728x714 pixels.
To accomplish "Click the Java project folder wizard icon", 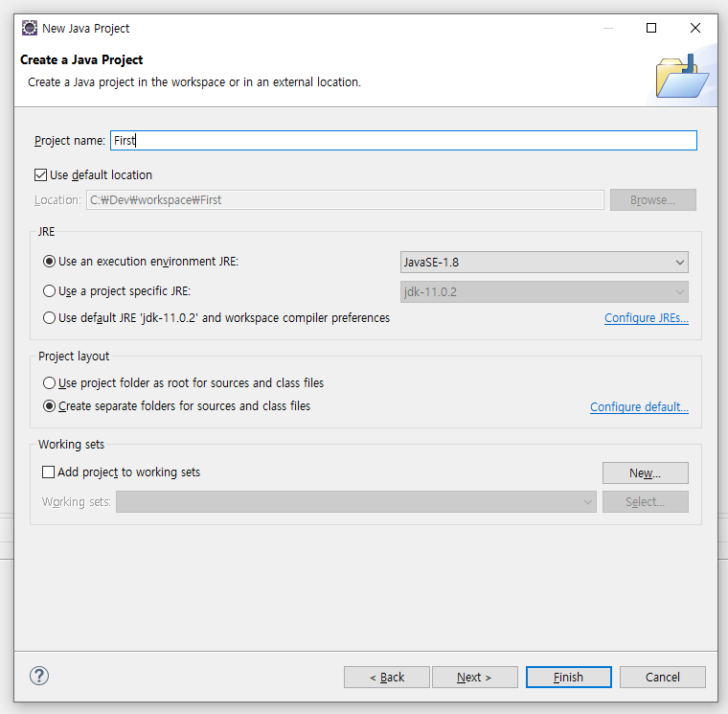I will tap(682, 76).
